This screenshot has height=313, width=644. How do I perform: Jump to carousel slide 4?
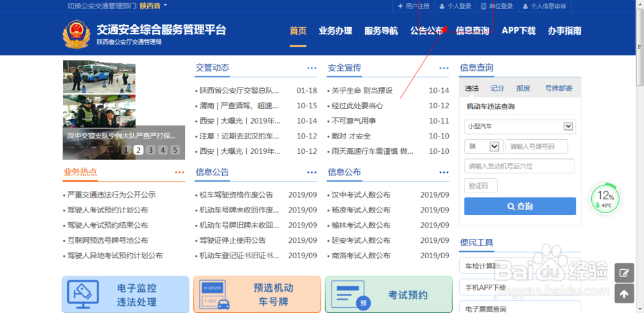pos(163,150)
